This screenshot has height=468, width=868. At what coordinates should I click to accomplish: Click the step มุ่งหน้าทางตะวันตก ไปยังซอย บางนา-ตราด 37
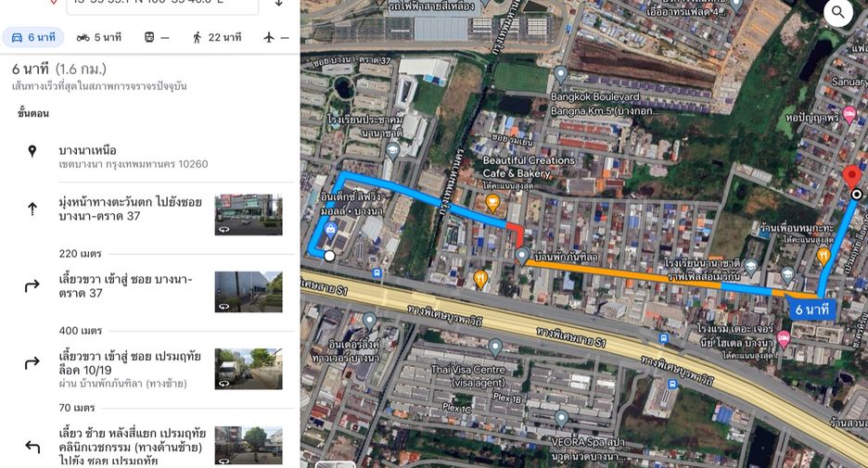[x=130, y=209]
